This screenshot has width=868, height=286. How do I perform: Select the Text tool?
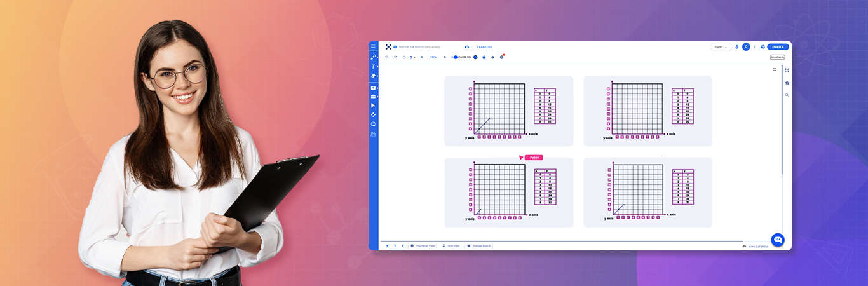point(373,67)
